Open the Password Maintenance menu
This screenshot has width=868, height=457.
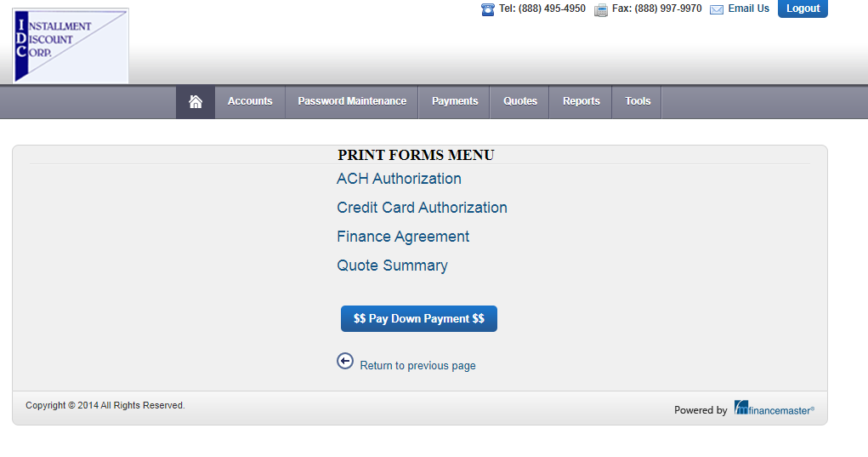point(352,101)
